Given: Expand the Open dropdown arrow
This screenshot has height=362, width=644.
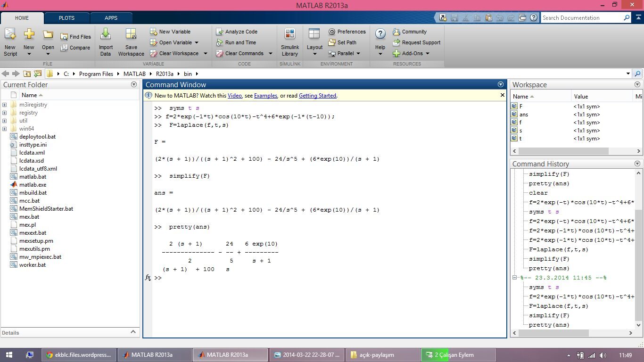Looking at the screenshot, I should tap(48, 54).
